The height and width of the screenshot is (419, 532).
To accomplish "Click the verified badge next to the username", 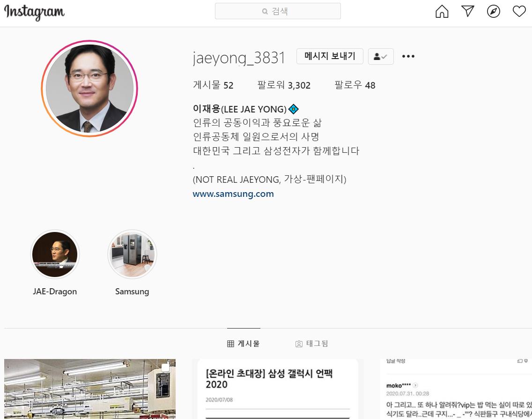I will click(293, 109).
